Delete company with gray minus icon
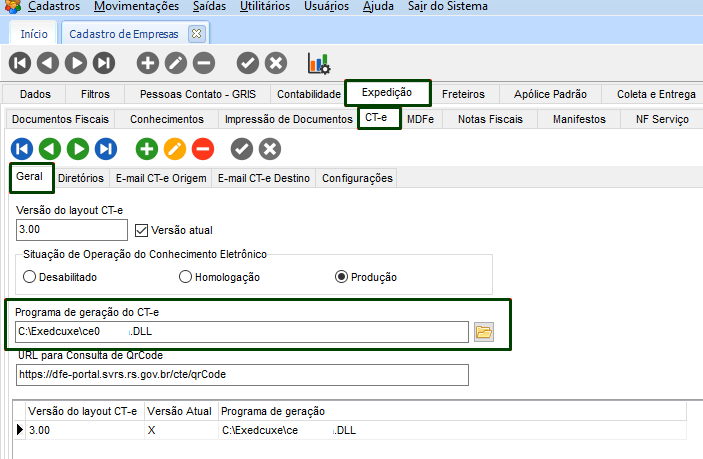The width and height of the screenshot is (703, 459). [204, 63]
